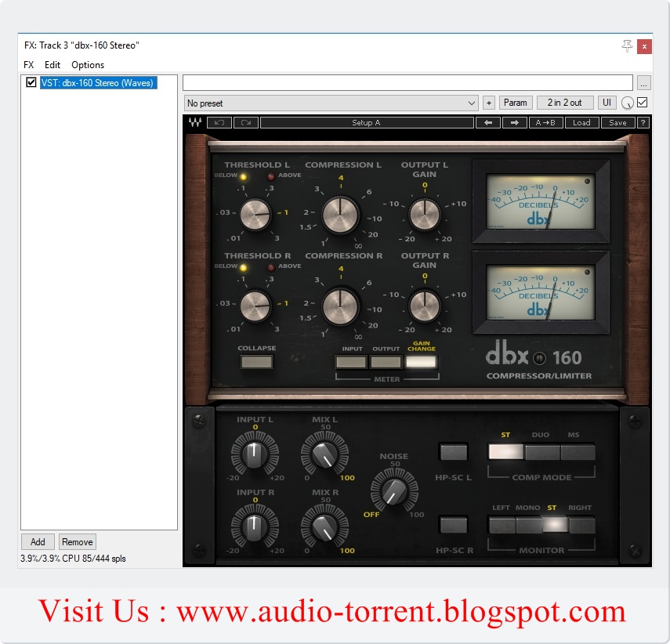The height and width of the screenshot is (644, 670).
Task: Toggle the dbx-160 Stereo FX checkbox
Action: pyautogui.click(x=31, y=82)
